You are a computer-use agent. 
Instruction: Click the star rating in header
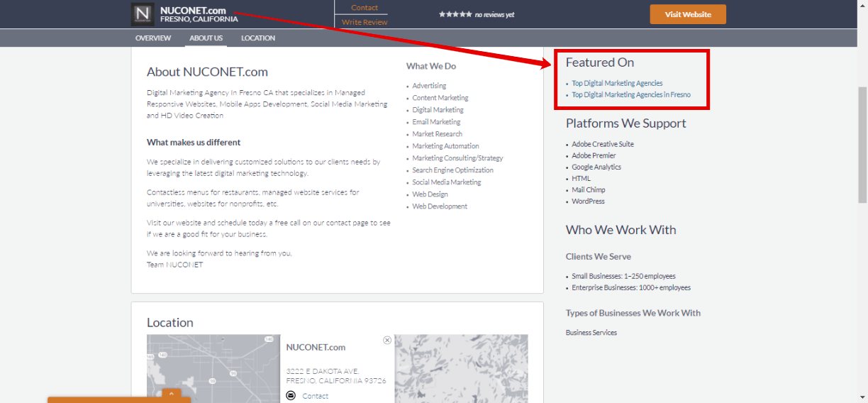455,14
